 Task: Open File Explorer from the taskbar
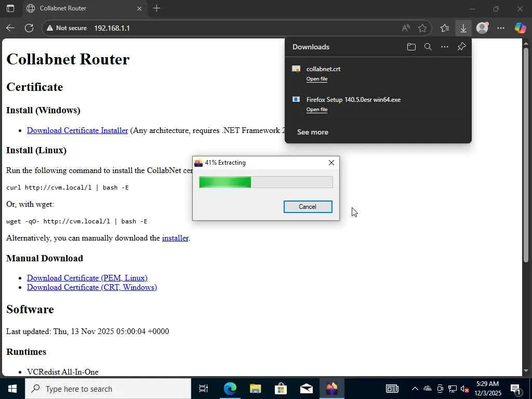255,389
